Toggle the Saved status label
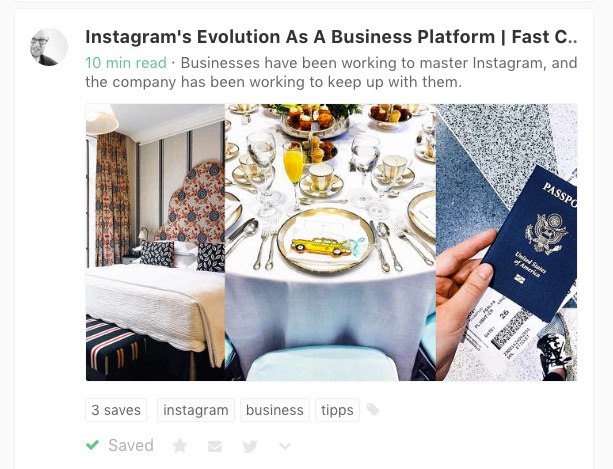Screen dimensions: 613x469 point(131,445)
